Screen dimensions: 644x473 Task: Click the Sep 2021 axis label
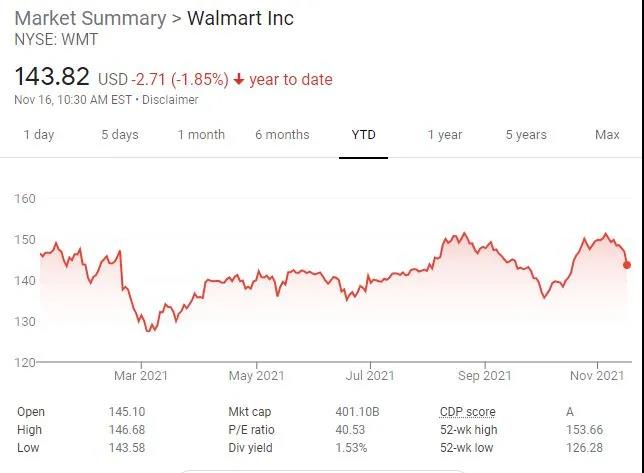(x=484, y=376)
